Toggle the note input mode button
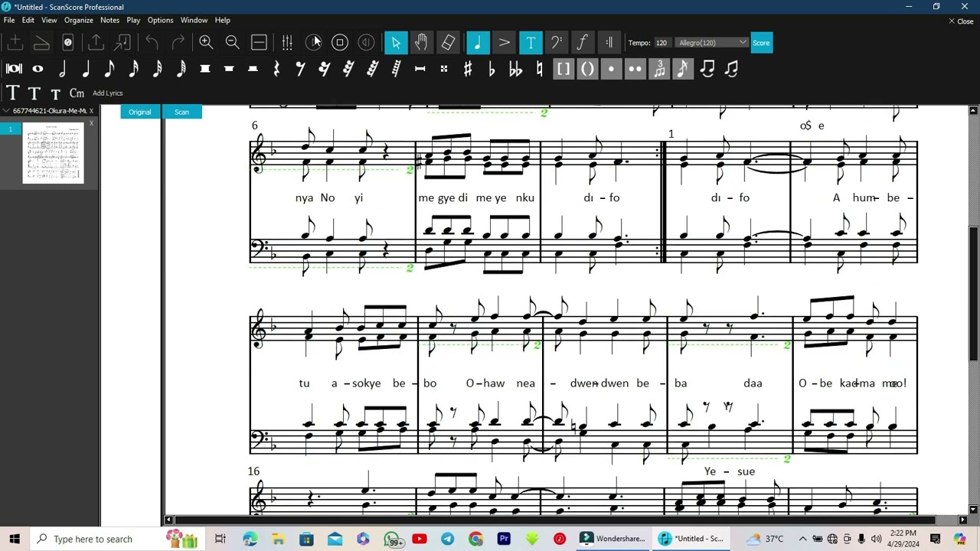The width and height of the screenshot is (980, 551). click(478, 43)
